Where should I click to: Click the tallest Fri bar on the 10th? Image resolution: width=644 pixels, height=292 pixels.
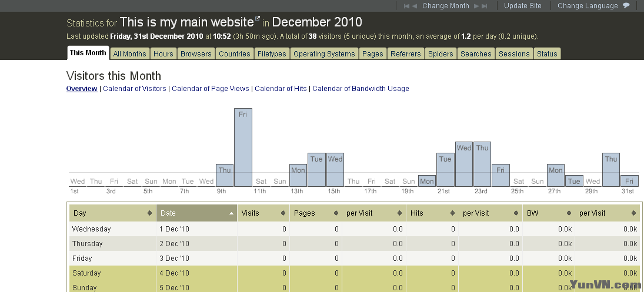coord(243,147)
